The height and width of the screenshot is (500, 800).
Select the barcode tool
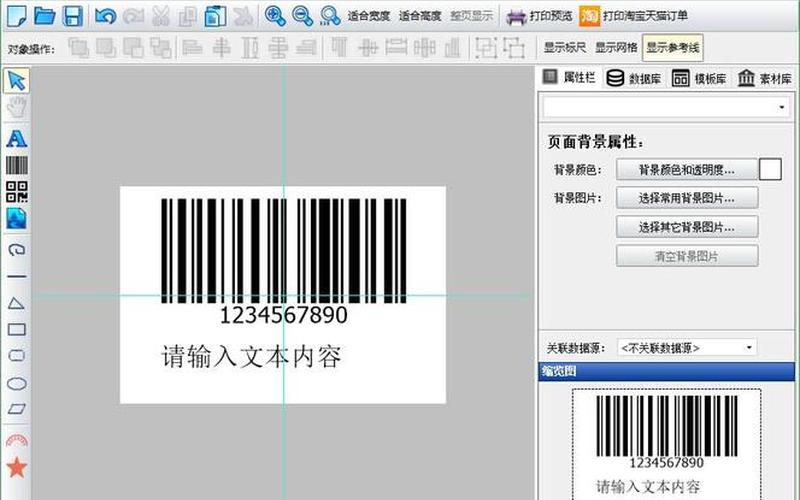[x=16, y=165]
